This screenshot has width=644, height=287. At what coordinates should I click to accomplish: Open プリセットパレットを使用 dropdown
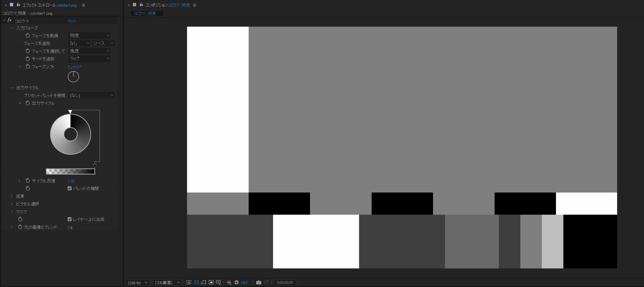(91, 95)
